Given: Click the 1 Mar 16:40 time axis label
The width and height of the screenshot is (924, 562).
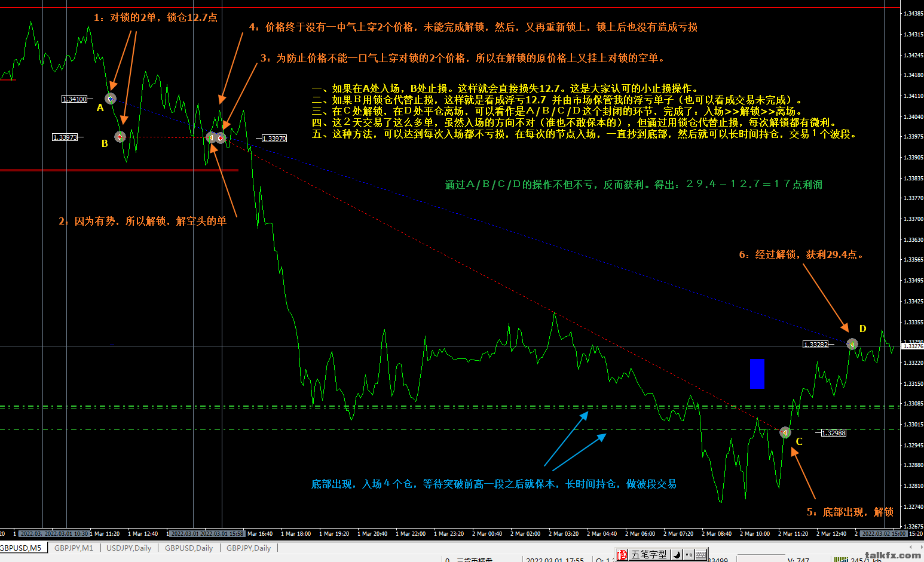Looking at the screenshot, I should (x=260, y=534).
